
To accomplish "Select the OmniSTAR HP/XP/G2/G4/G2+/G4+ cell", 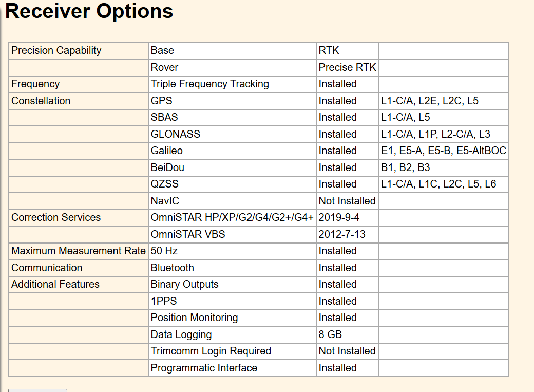I will [x=232, y=217].
